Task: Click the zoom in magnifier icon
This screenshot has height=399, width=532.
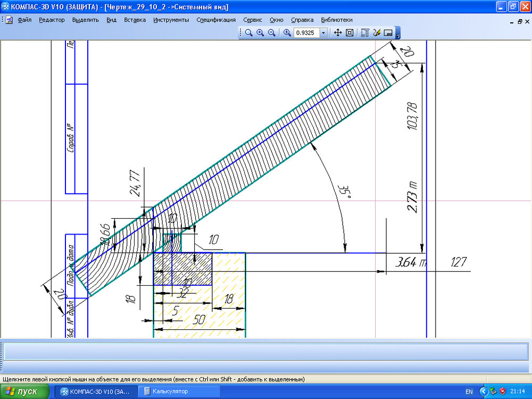Action: pyautogui.click(x=260, y=33)
